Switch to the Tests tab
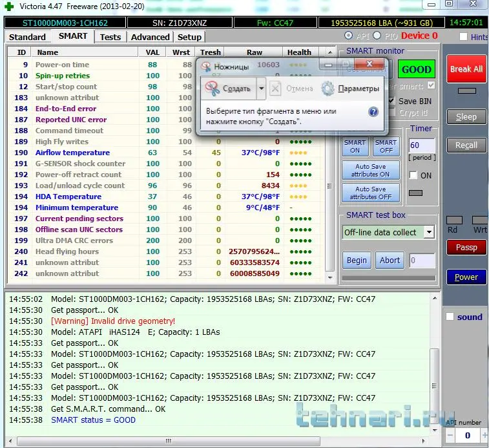Image resolution: width=489 pixels, height=448 pixels. tap(110, 37)
